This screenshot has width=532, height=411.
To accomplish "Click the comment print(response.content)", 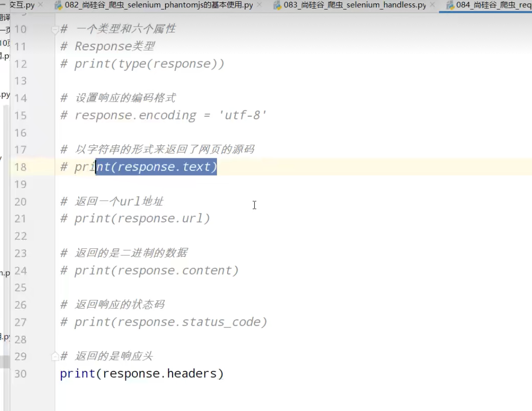I will pyautogui.click(x=150, y=271).
